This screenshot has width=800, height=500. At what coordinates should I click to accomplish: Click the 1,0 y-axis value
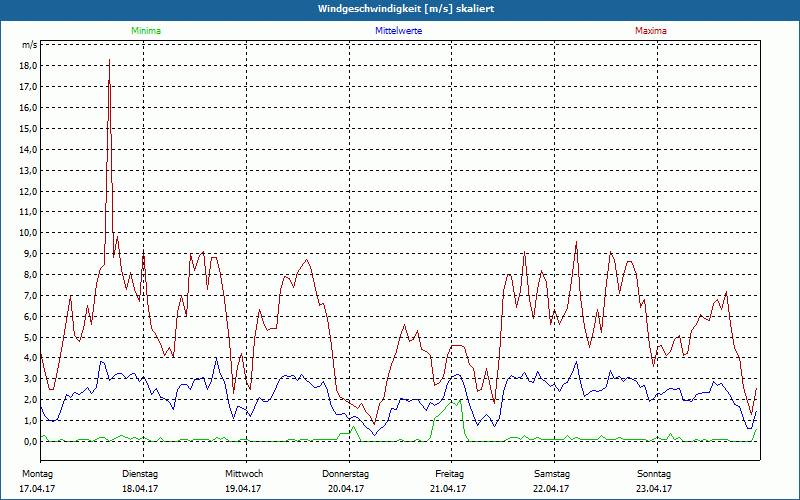tap(30, 420)
